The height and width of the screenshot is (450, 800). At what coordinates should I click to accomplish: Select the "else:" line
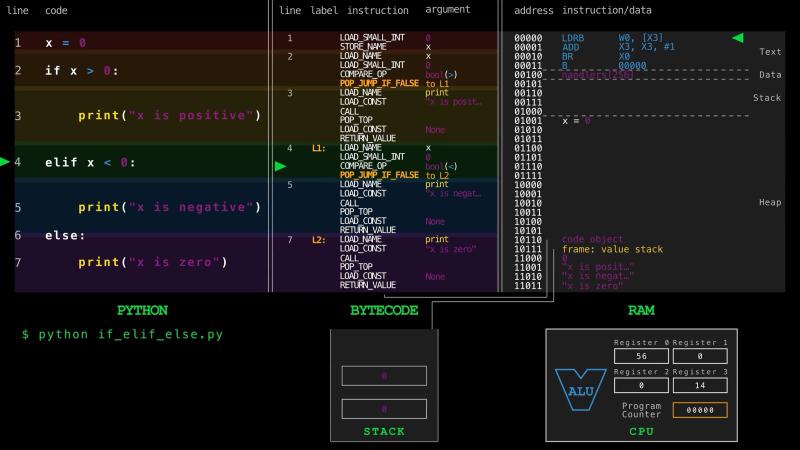coord(65,235)
